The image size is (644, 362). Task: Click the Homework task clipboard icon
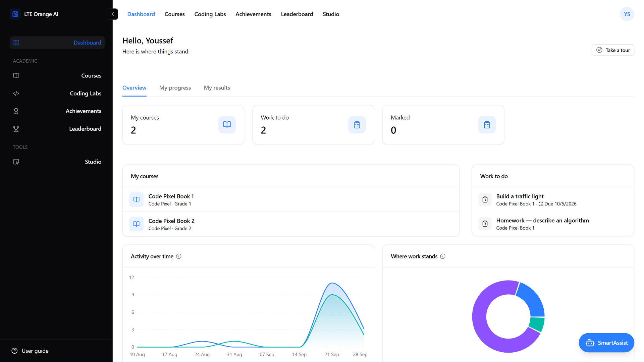pos(485,224)
